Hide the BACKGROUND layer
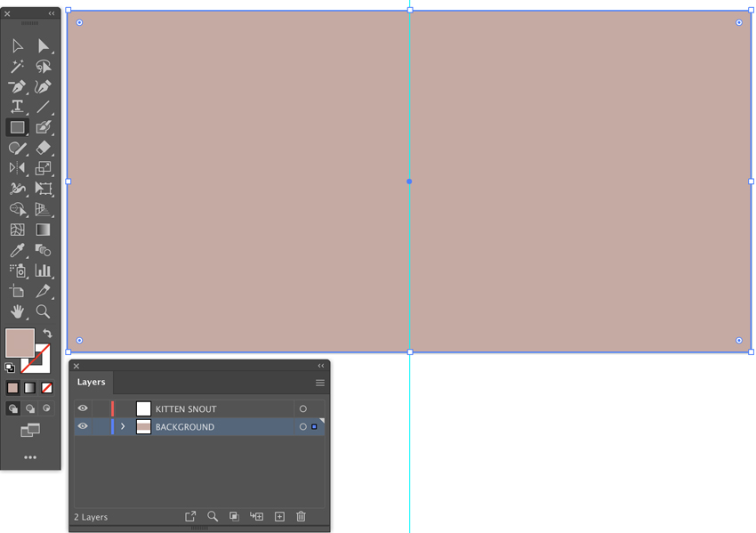The width and height of the screenshot is (756, 533). (83, 426)
